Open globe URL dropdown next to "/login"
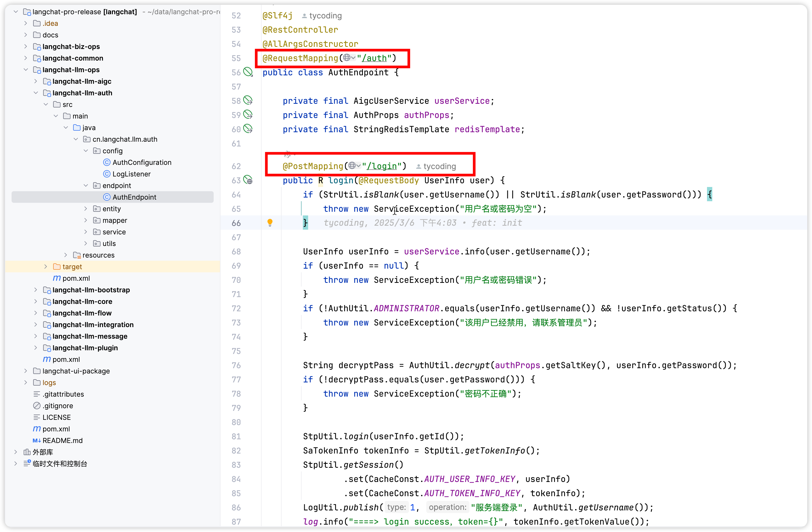 tap(354, 166)
